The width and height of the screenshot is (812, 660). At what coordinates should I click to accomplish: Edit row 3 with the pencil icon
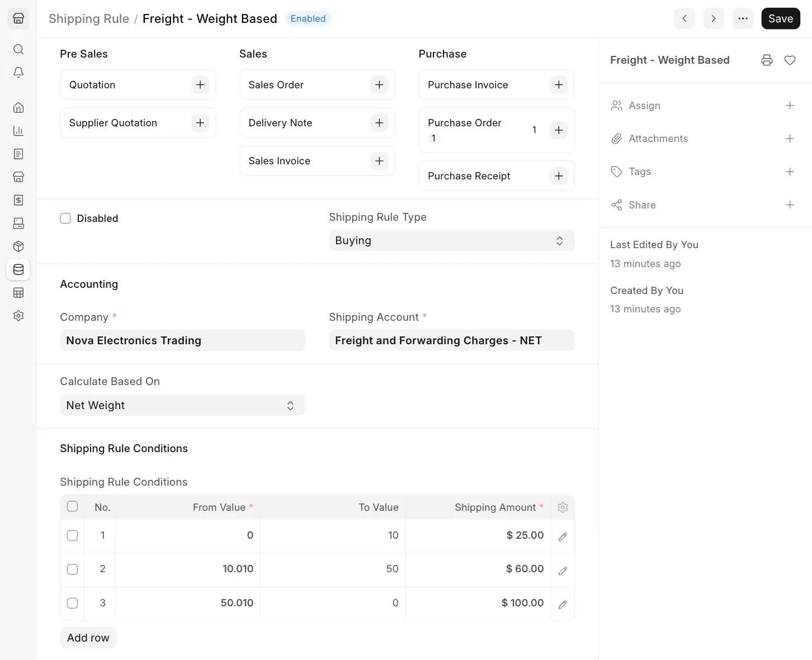563,604
